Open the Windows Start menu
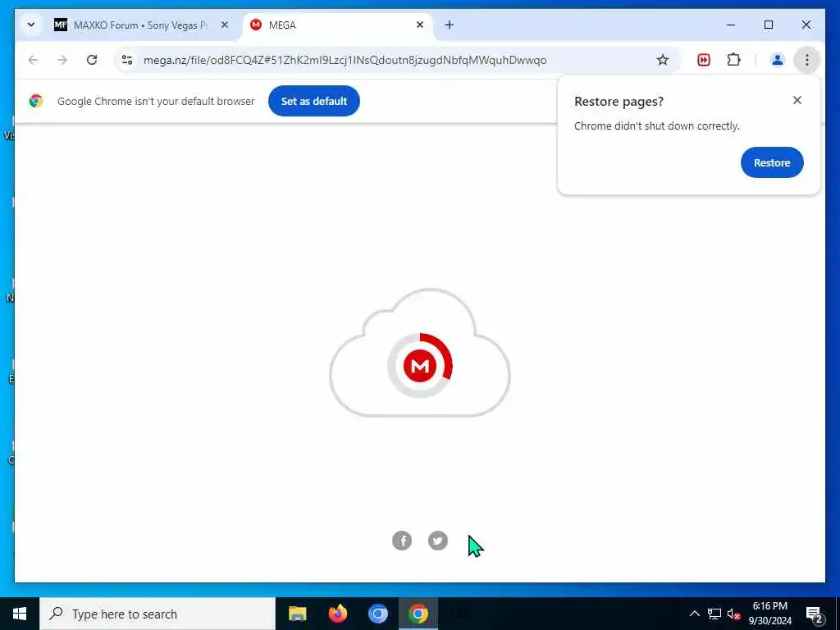840x630 pixels. pos(20,614)
